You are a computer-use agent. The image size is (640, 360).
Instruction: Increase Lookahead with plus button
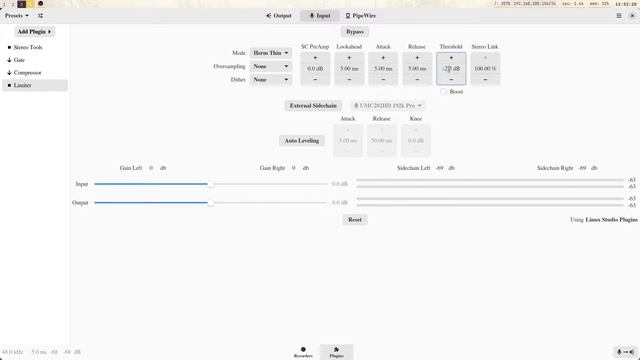(x=349, y=58)
